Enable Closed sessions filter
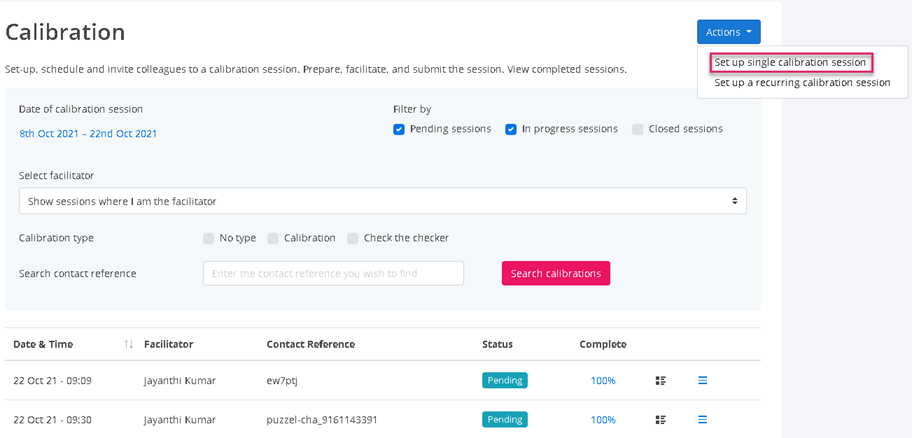912x438 pixels. [x=638, y=129]
